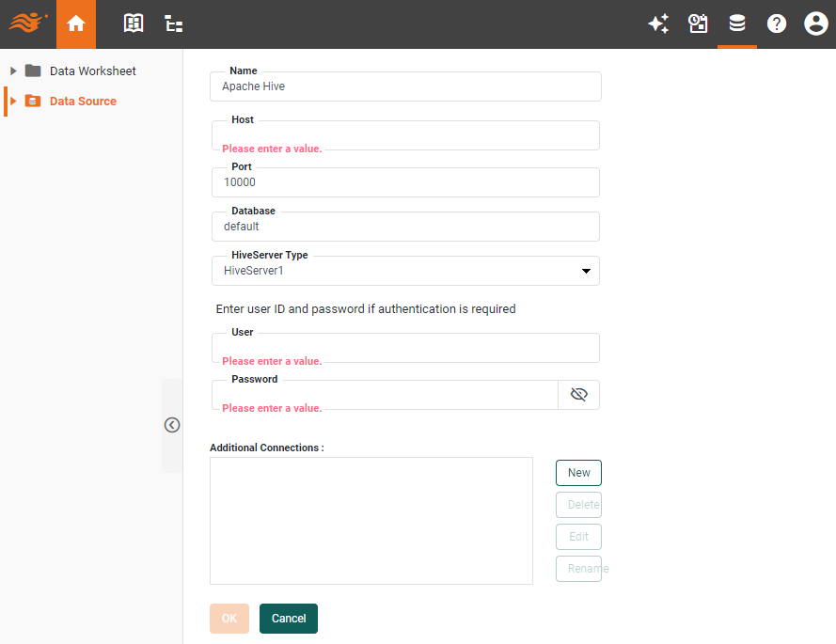Click into the Host input field
Viewport: 836px width, 644px height.
tap(404, 135)
